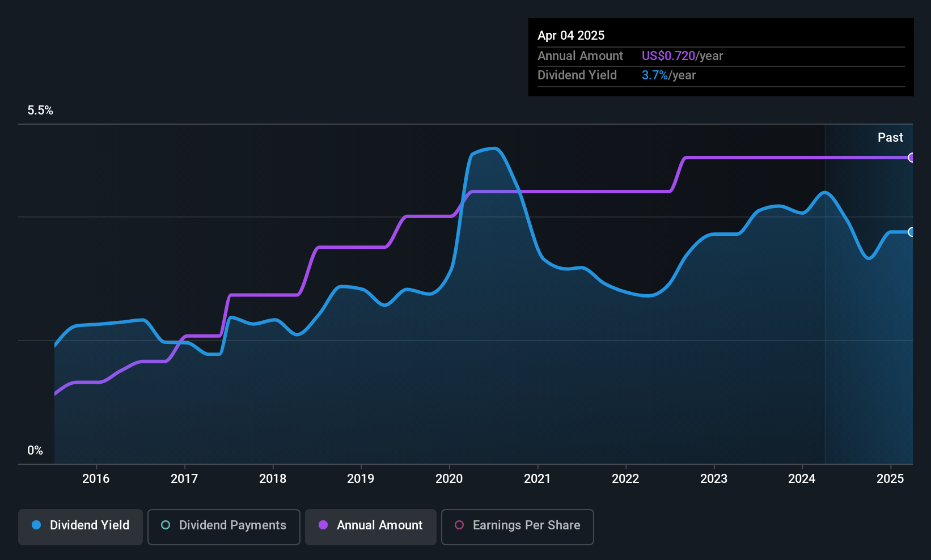Toggle the Dividend Yield legend button
The height and width of the screenshot is (560, 931).
pyautogui.click(x=81, y=527)
